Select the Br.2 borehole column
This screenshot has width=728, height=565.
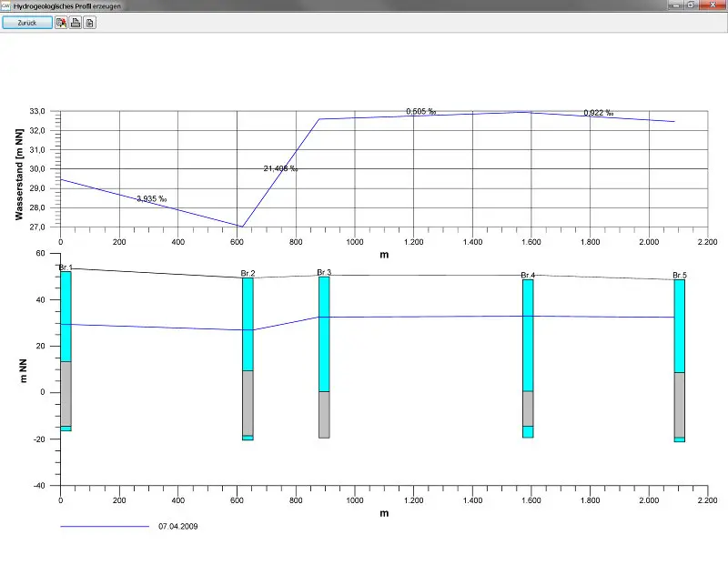coord(248,358)
